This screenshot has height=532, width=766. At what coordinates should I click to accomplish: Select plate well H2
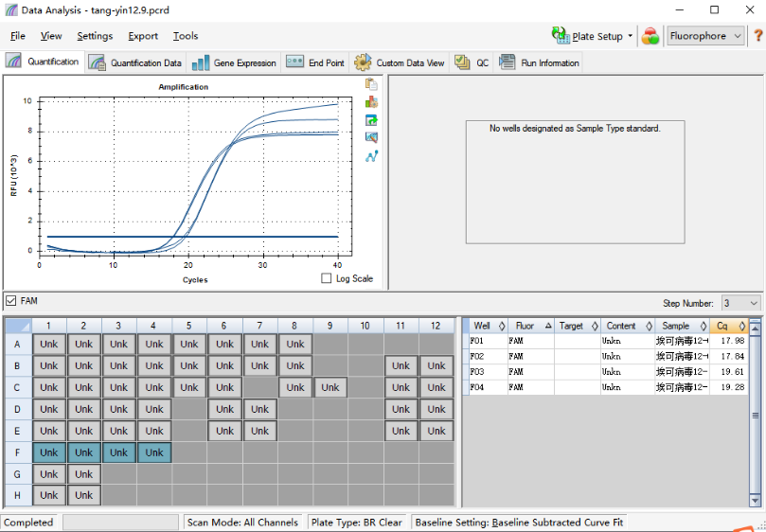tap(84, 495)
